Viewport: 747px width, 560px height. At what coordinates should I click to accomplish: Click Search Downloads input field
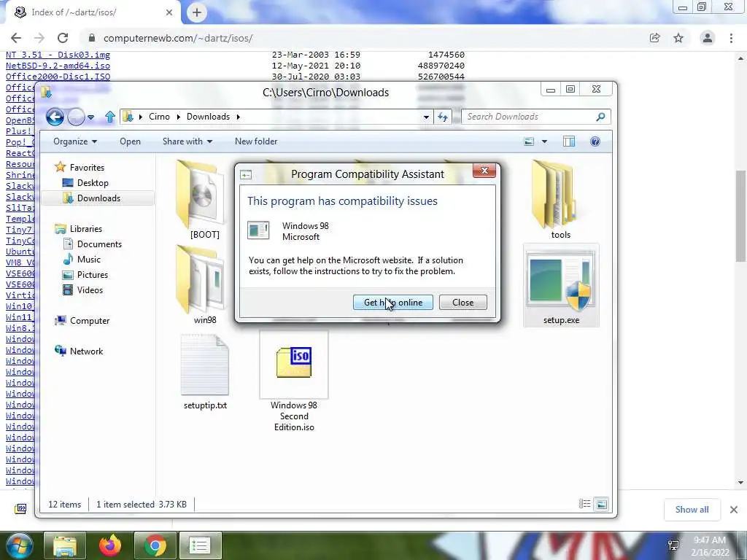pos(528,117)
